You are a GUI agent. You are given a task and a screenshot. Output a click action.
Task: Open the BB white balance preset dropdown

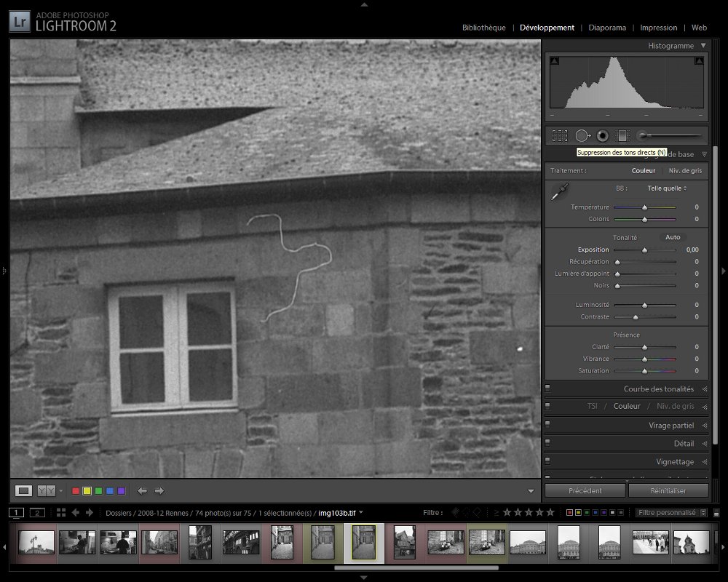click(x=667, y=188)
